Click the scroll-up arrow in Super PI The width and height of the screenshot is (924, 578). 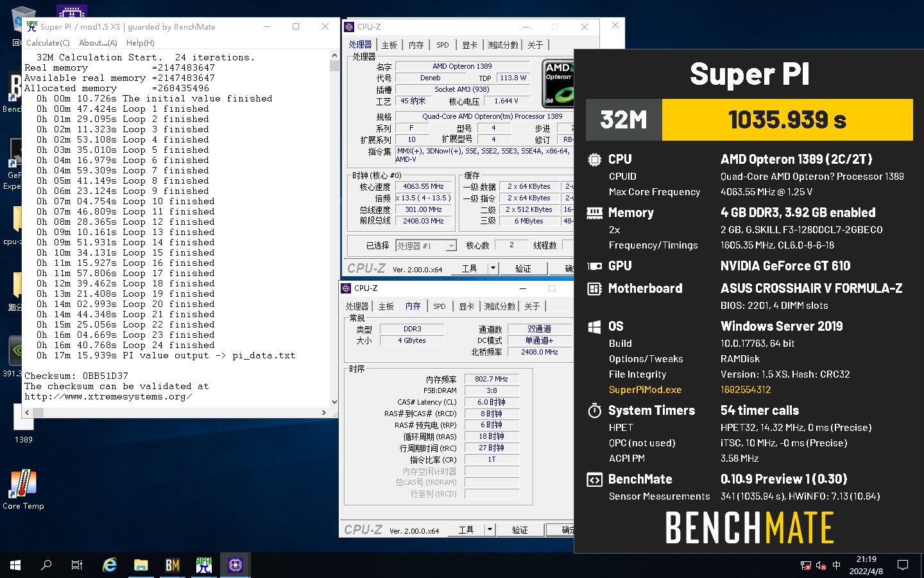coord(334,56)
